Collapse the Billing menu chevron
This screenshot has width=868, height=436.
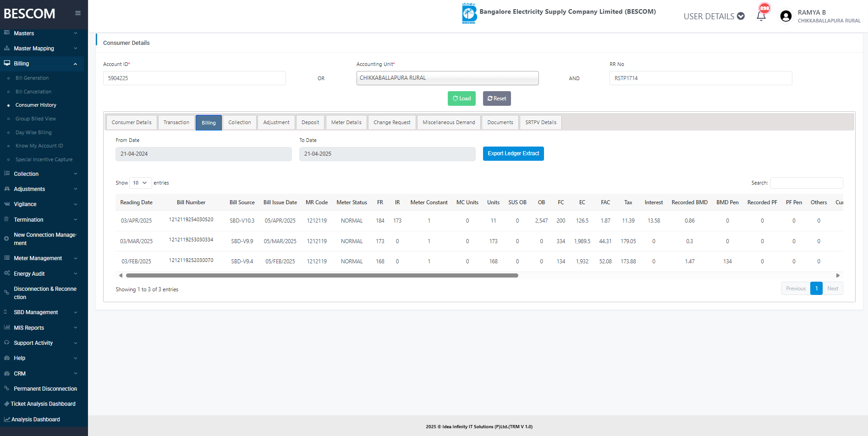tap(76, 64)
